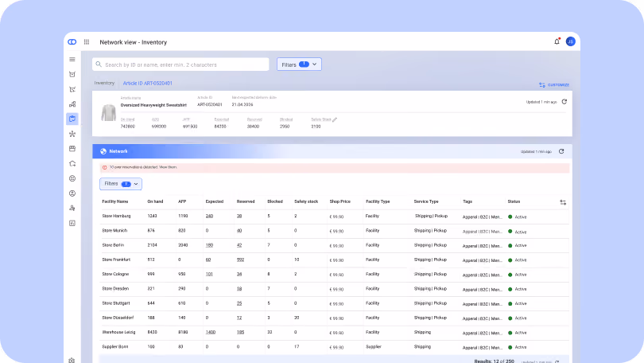Image resolution: width=644 pixels, height=363 pixels.
Task: Click the Inventory breadcrumb
Action: [104, 83]
